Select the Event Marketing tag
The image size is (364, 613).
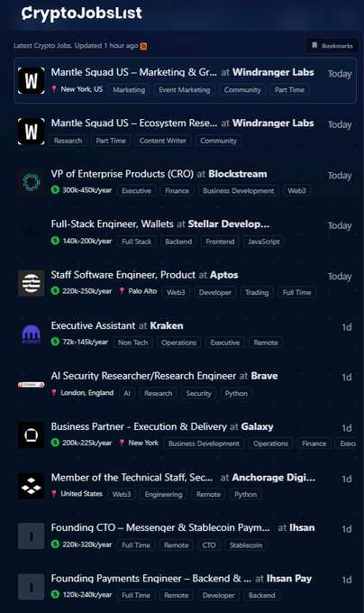[x=185, y=89]
